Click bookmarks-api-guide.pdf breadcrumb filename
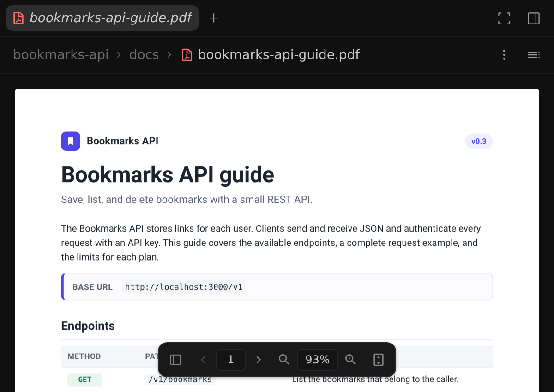Screen dimensions: 554x392 [x=279, y=55]
